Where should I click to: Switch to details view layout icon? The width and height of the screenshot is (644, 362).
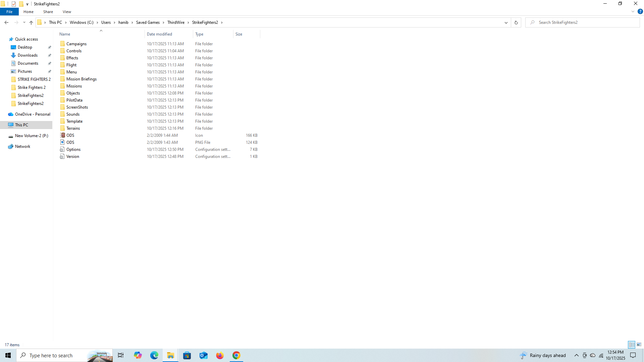coord(632,345)
